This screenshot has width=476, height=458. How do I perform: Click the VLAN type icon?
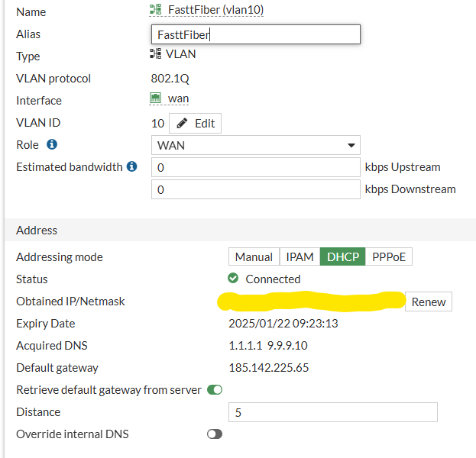coord(156,54)
